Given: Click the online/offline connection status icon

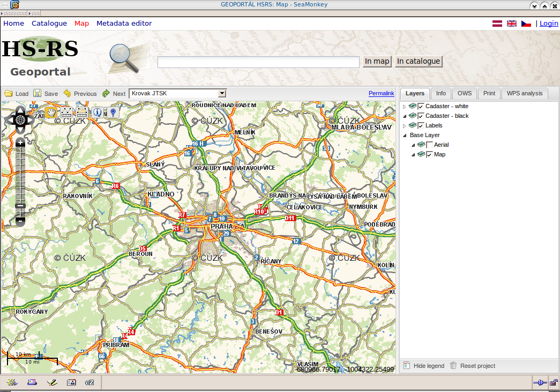Looking at the screenshot, I should pyautogui.click(x=540, y=383).
